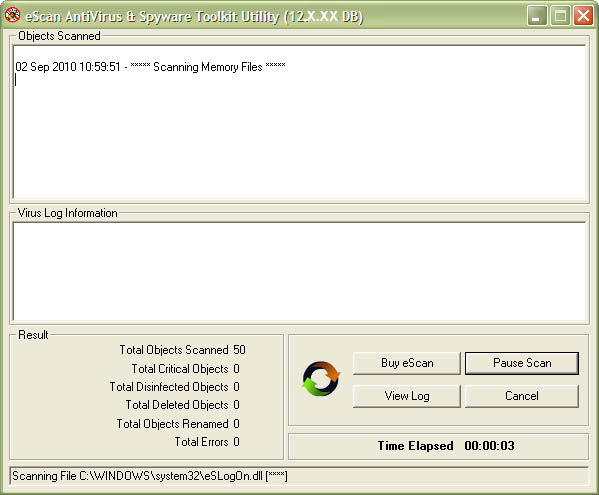
Task: Click inside the Virus Log Information box
Action: pyautogui.click(x=300, y=271)
